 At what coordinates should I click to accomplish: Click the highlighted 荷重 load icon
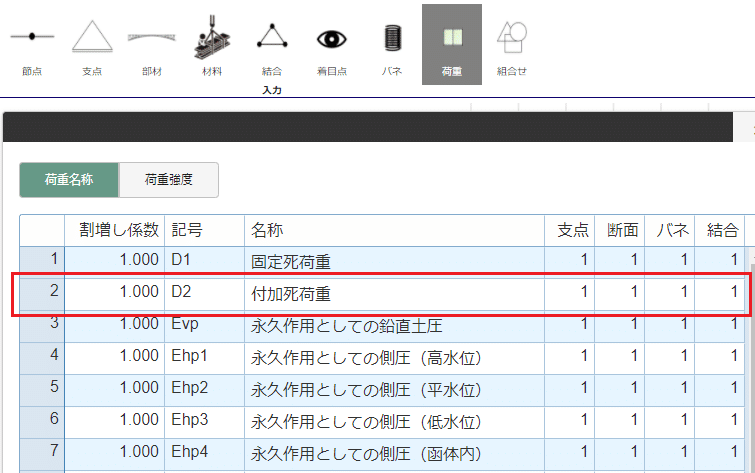pos(452,45)
